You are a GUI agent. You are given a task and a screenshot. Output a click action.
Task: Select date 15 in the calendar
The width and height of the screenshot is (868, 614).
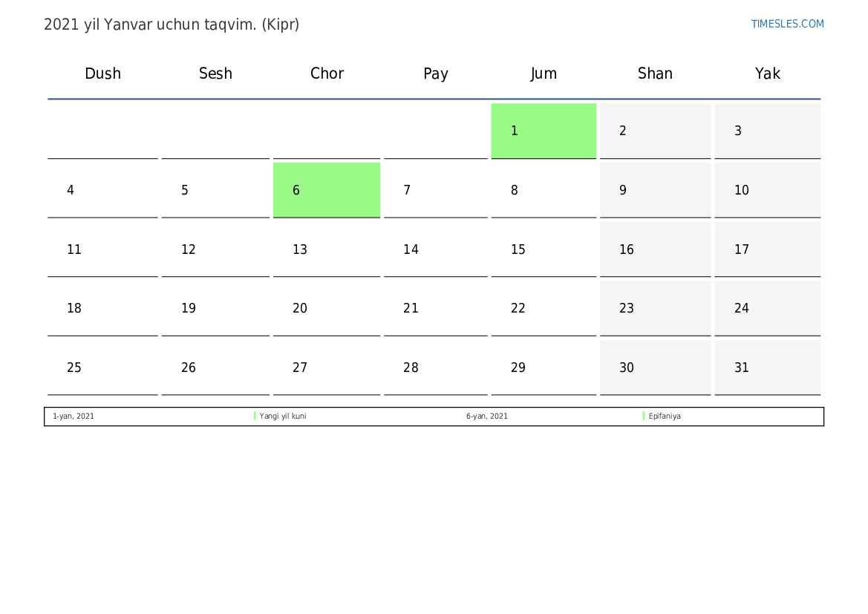544,249
